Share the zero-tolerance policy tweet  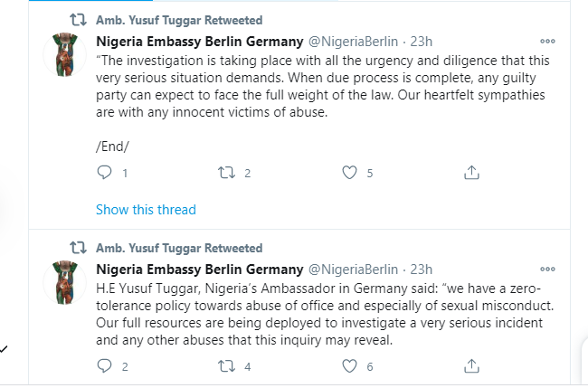(471, 366)
